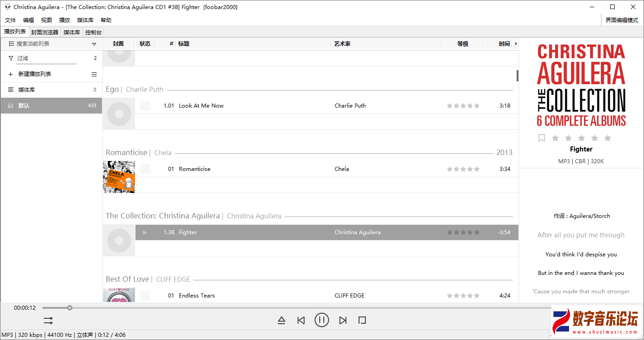Screen dimensions: 644x340
Task: Expand the 搜索当前列表 dropdown arrow
Action: tap(94, 44)
